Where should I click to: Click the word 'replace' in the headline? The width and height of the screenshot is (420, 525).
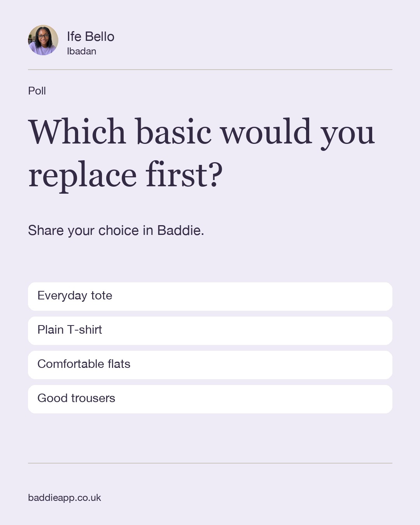[x=82, y=176]
